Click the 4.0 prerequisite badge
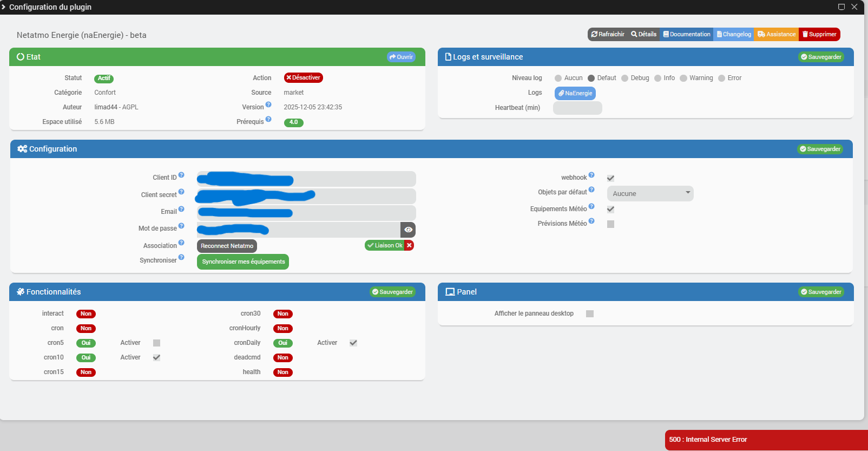Screen dimensions: 868x451 click(x=293, y=122)
